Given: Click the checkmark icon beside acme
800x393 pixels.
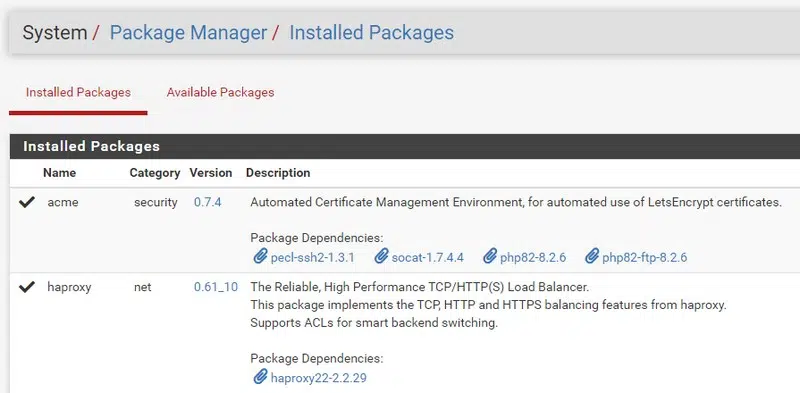Looking at the screenshot, I should tap(27, 203).
